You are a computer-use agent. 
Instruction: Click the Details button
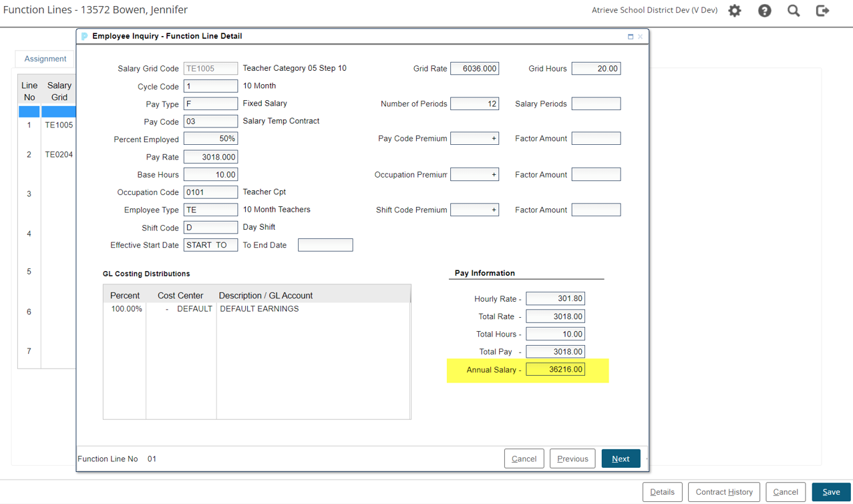click(x=662, y=492)
